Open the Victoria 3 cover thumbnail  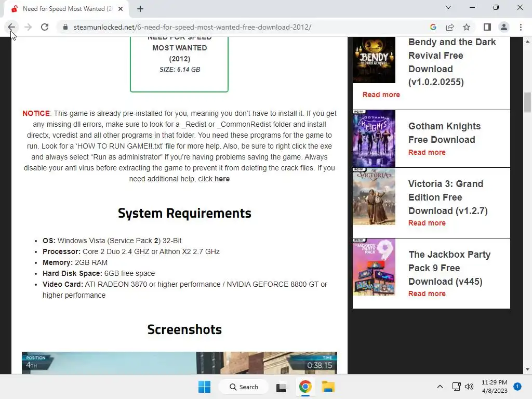374,196
